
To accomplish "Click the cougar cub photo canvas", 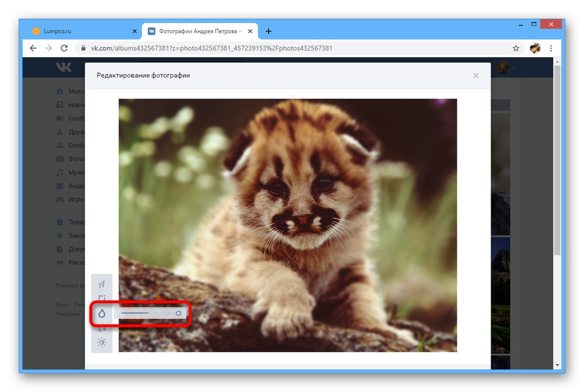I will 287,225.
